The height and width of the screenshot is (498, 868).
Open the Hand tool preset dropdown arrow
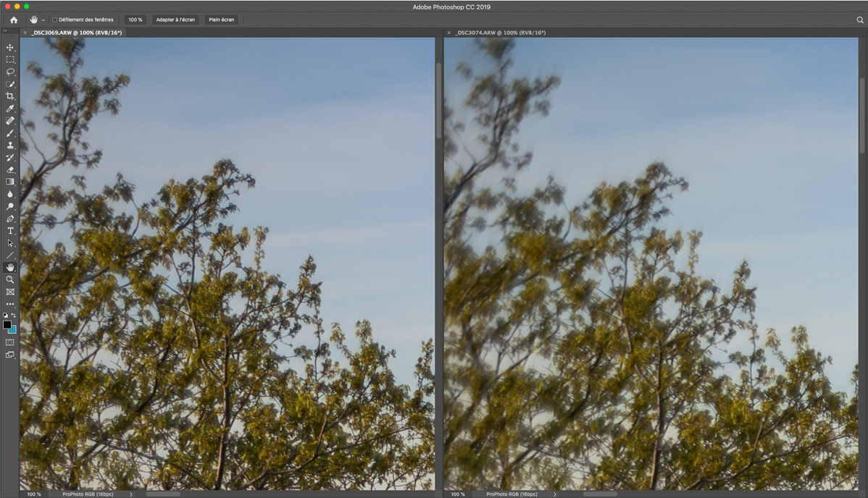click(x=43, y=20)
